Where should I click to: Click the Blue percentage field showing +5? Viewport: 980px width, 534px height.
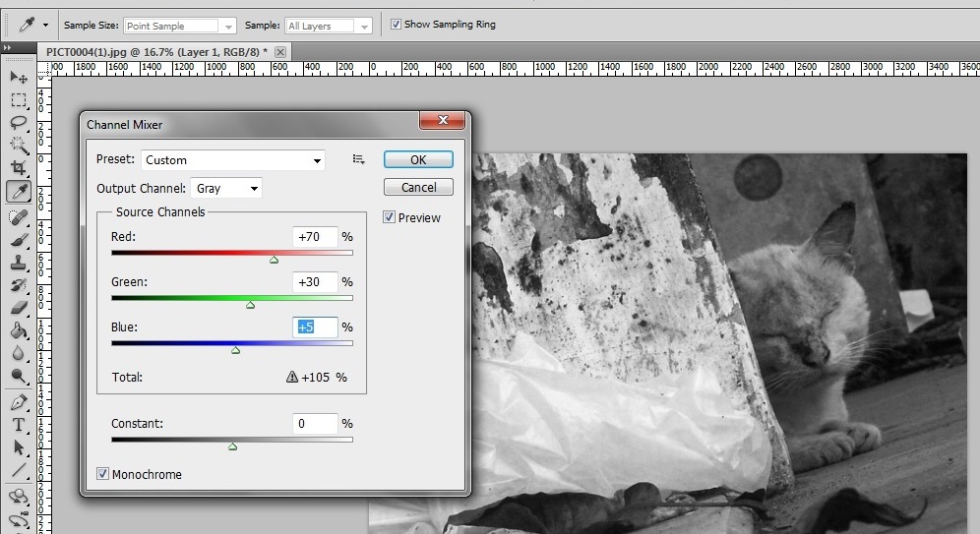[315, 326]
